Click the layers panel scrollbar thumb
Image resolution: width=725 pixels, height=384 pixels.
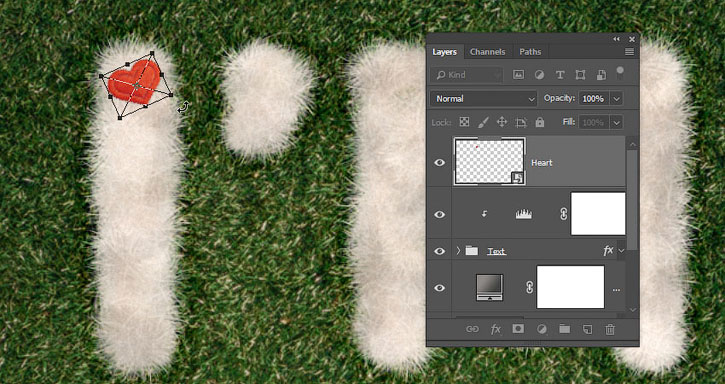point(632,200)
